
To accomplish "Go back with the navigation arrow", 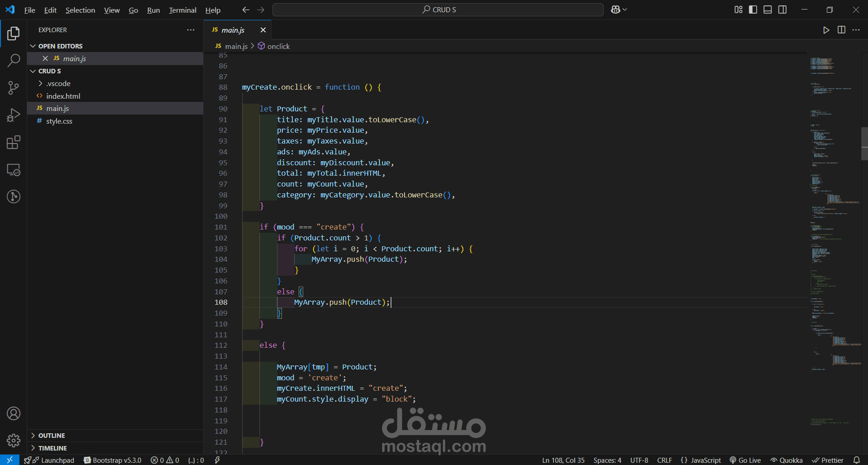I will click(x=246, y=10).
